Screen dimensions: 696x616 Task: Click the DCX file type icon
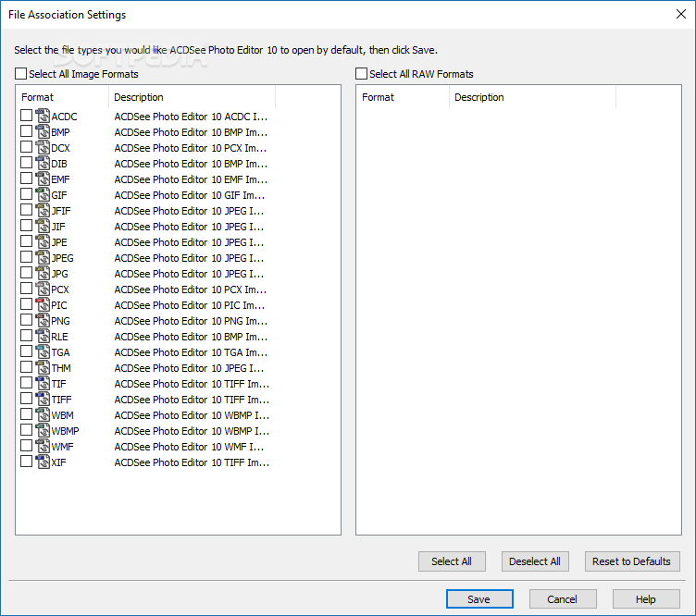coord(43,148)
